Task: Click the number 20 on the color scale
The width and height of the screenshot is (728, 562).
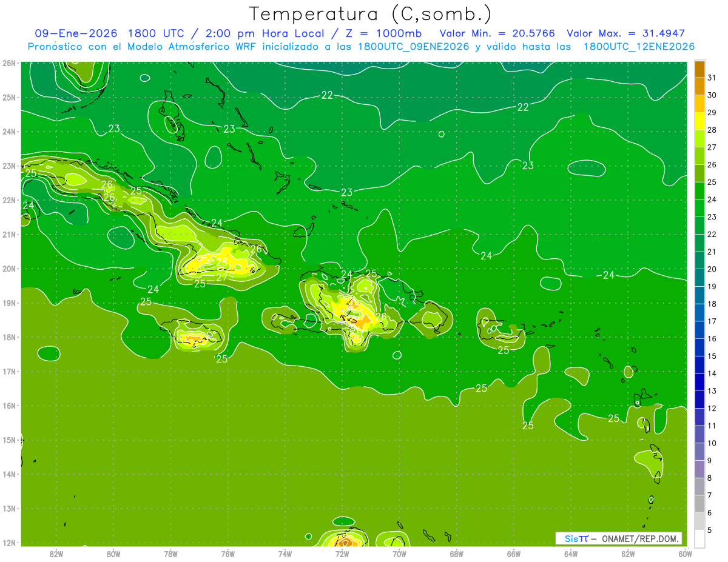Action: (712, 269)
